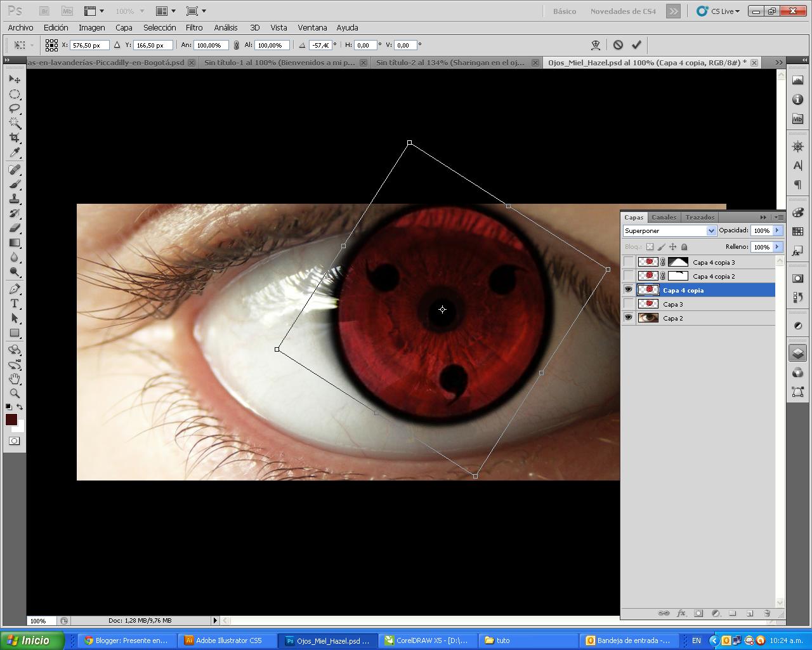This screenshot has width=812, height=650.
Task: Select the Clone Stamp tool
Action: (x=15, y=199)
